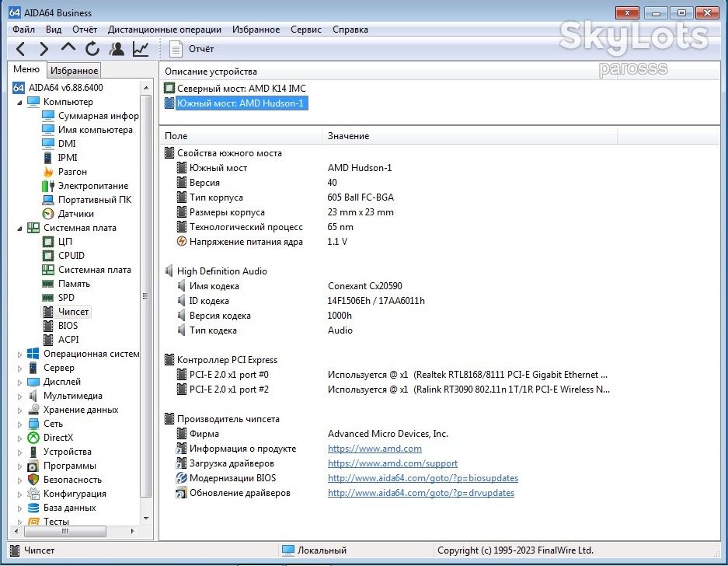Open the Дистанционные операции menu

coord(165,30)
